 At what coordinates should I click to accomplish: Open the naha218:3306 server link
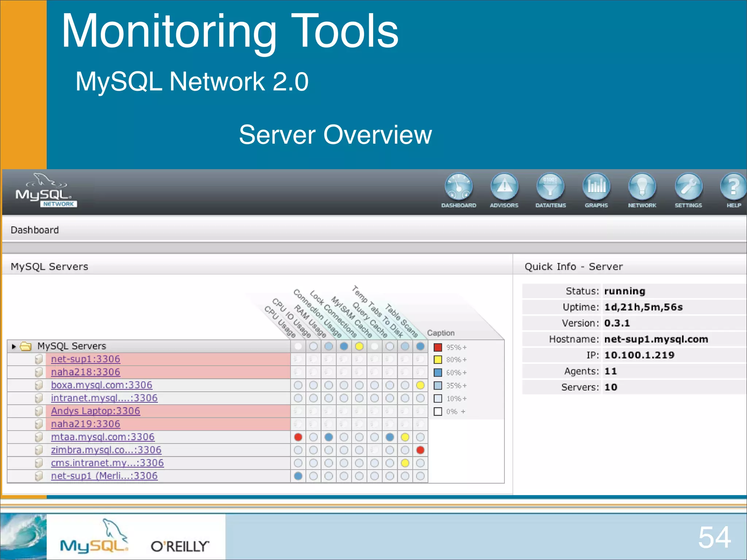pyautogui.click(x=85, y=372)
